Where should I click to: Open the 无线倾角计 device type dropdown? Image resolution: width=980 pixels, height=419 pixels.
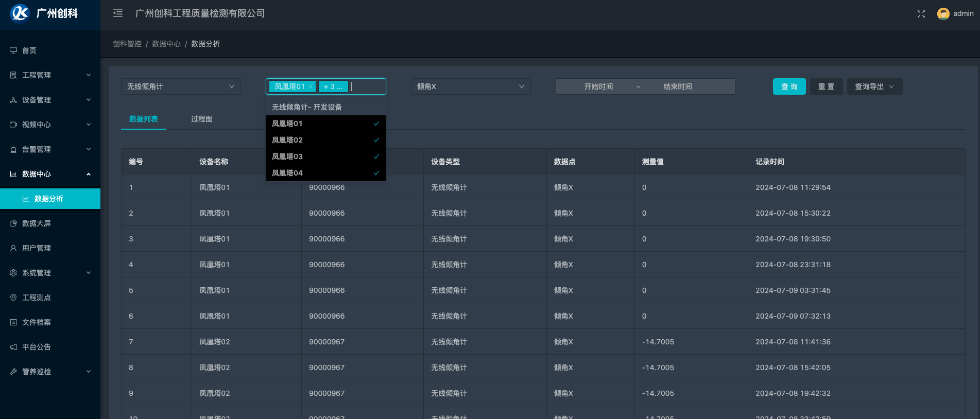pos(180,86)
